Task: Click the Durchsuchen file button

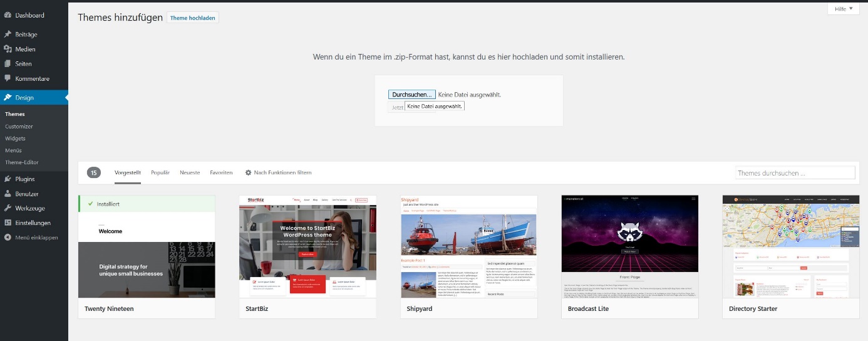Action: (411, 95)
